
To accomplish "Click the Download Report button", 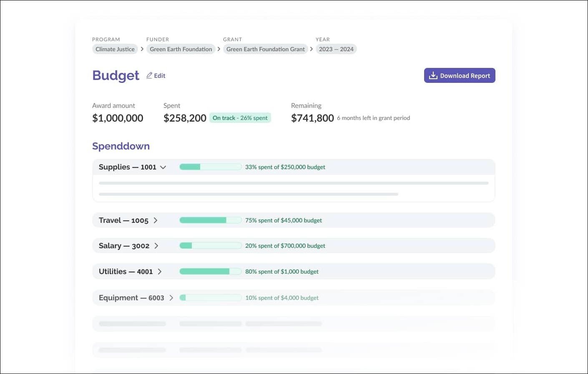I will click(x=460, y=75).
